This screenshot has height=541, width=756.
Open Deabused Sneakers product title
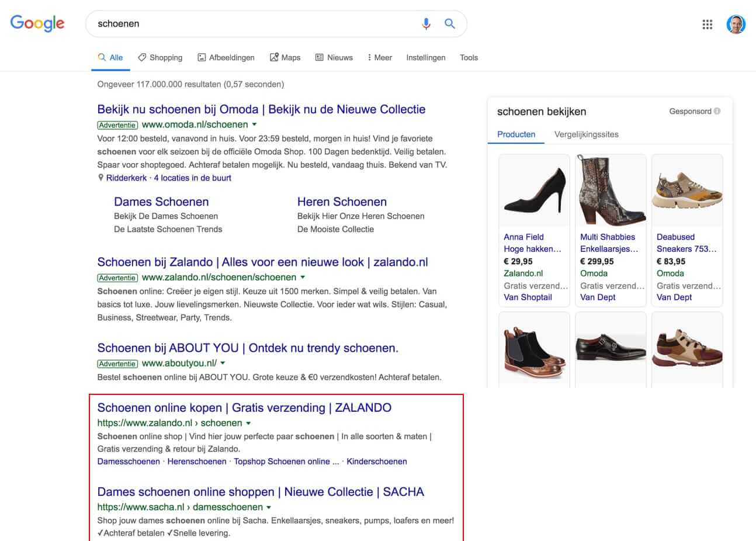(x=686, y=242)
